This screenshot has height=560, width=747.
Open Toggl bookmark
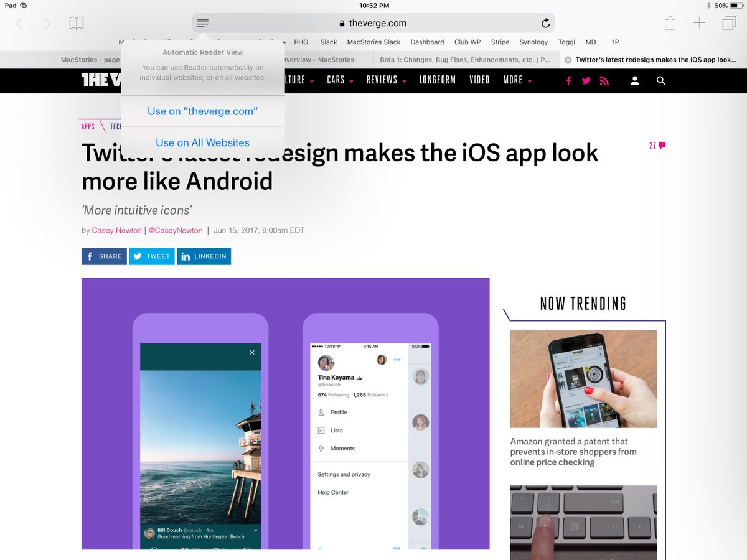(567, 42)
